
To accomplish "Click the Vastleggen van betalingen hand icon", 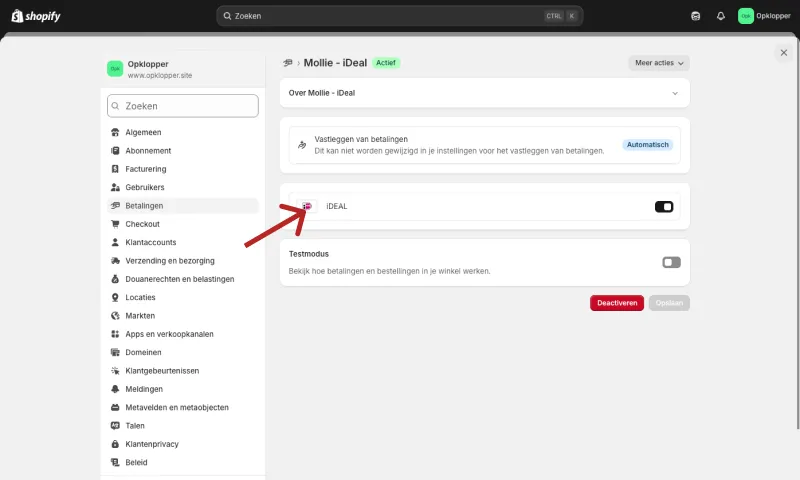I will (302, 145).
